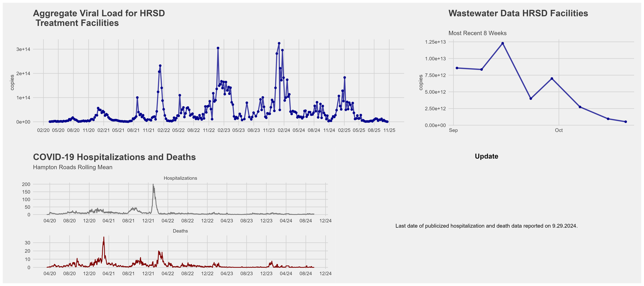Click the highest point in the 8-week wastewater chart

pos(503,43)
